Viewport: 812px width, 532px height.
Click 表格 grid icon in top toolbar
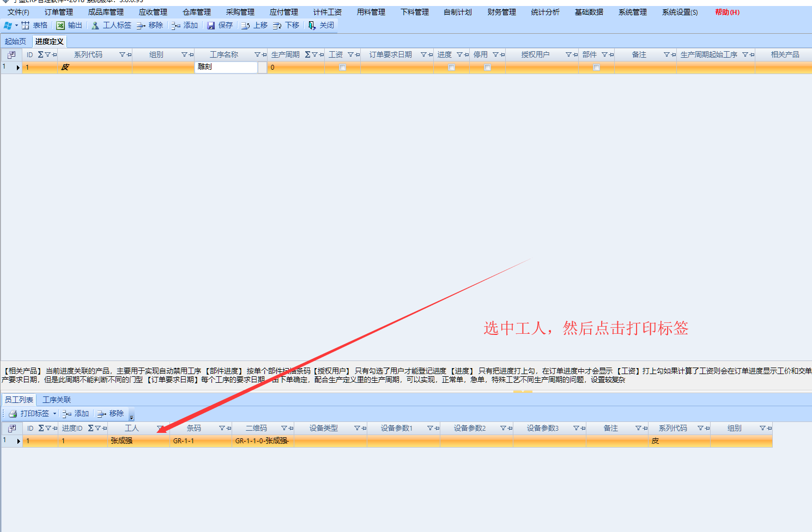click(26, 26)
